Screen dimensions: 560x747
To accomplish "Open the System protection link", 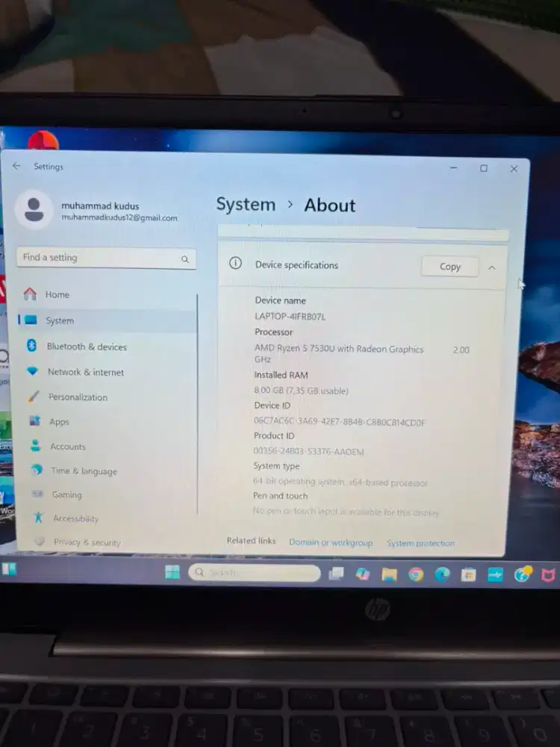I will 420,543.
